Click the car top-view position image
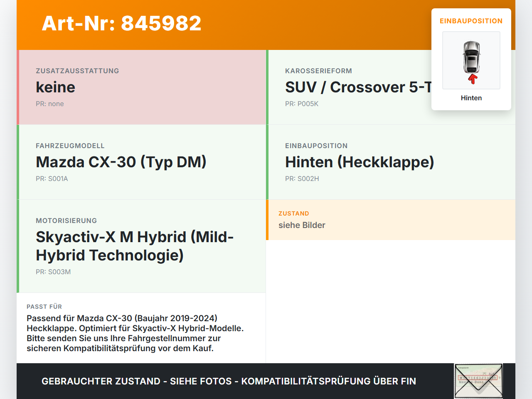Screen dimensions: 532x399 pyautogui.click(x=471, y=60)
